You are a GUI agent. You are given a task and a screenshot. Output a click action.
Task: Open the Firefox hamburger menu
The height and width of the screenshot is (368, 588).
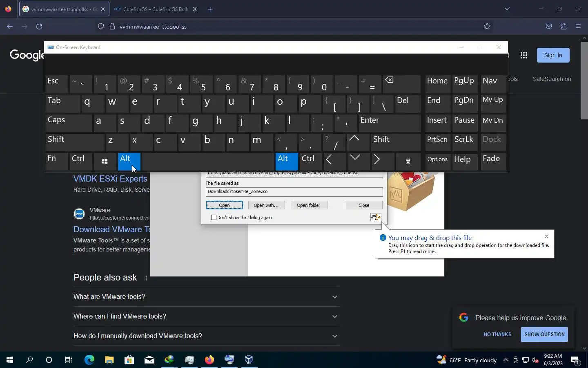[x=578, y=27]
